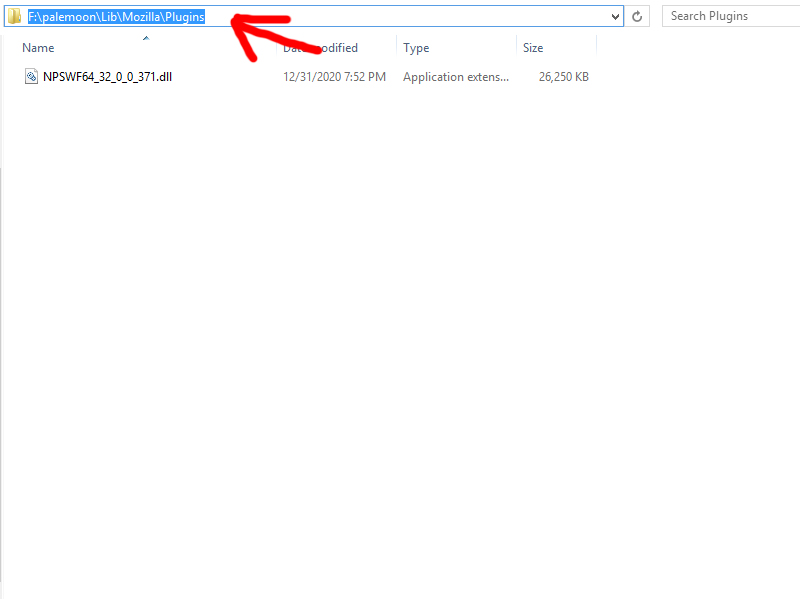Image resolution: width=800 pixels, height=600 pixels.
Task: Click divider right of Size column header
Action: point(596,48)
